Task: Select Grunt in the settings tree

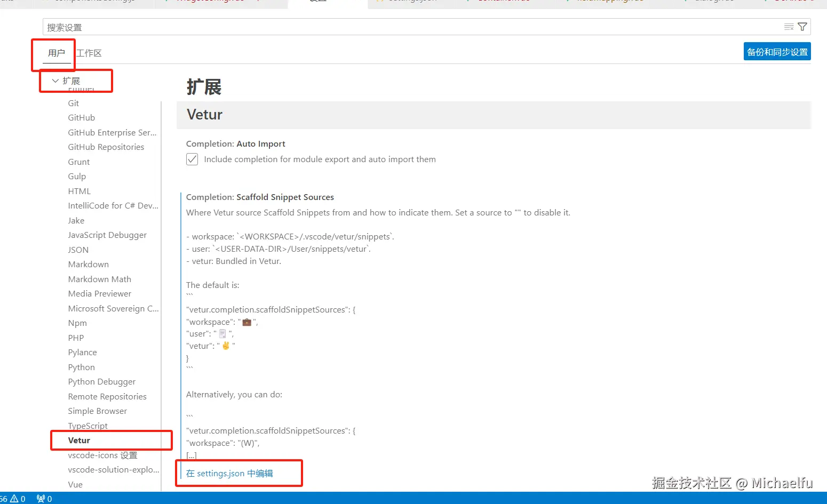Action: pyautogui.click(x=79, y=162)
